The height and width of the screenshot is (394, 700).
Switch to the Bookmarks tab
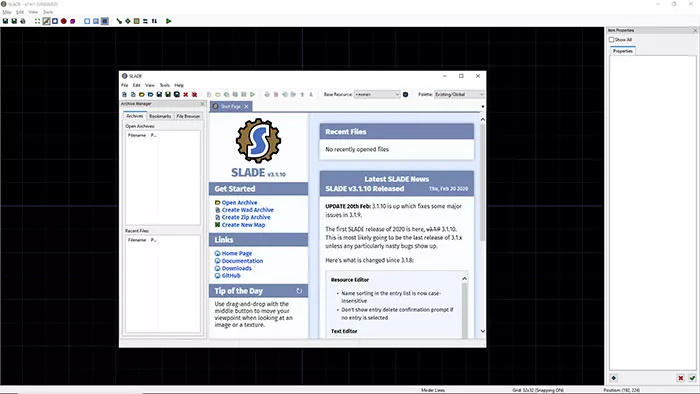[x=160, y=116]
